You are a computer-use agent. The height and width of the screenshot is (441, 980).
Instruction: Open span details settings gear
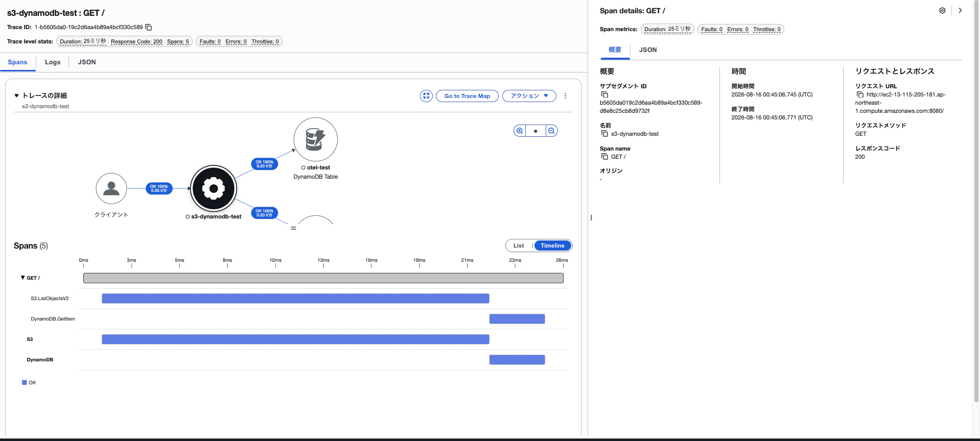pyautogui.click(x=942, y=11)
